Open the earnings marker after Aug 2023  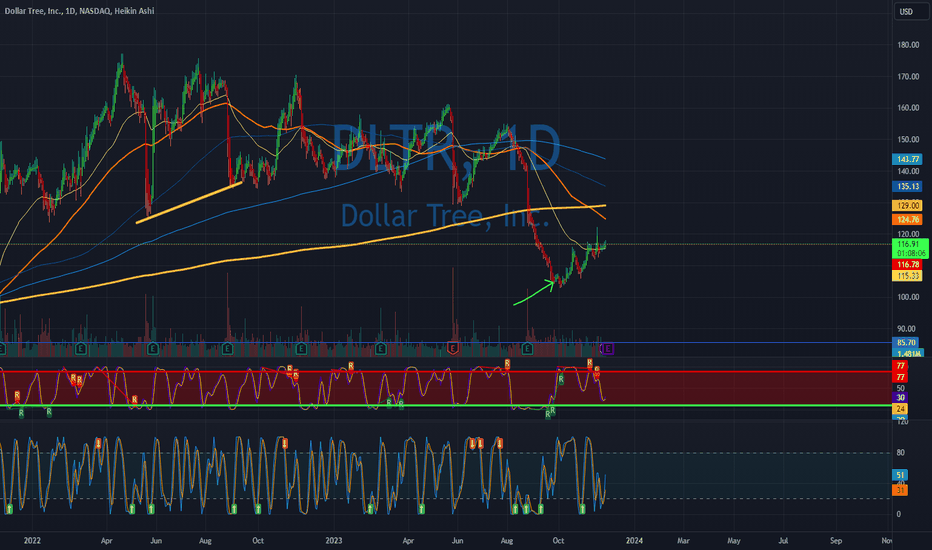(x=527, y=349)
